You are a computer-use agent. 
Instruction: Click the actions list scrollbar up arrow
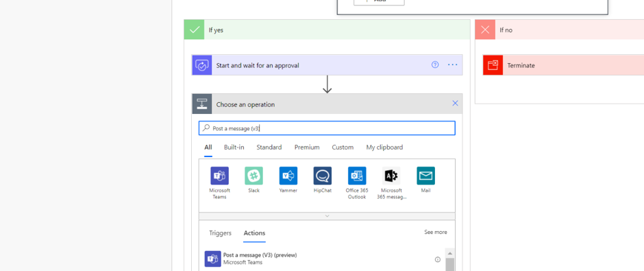coord(449,253)
